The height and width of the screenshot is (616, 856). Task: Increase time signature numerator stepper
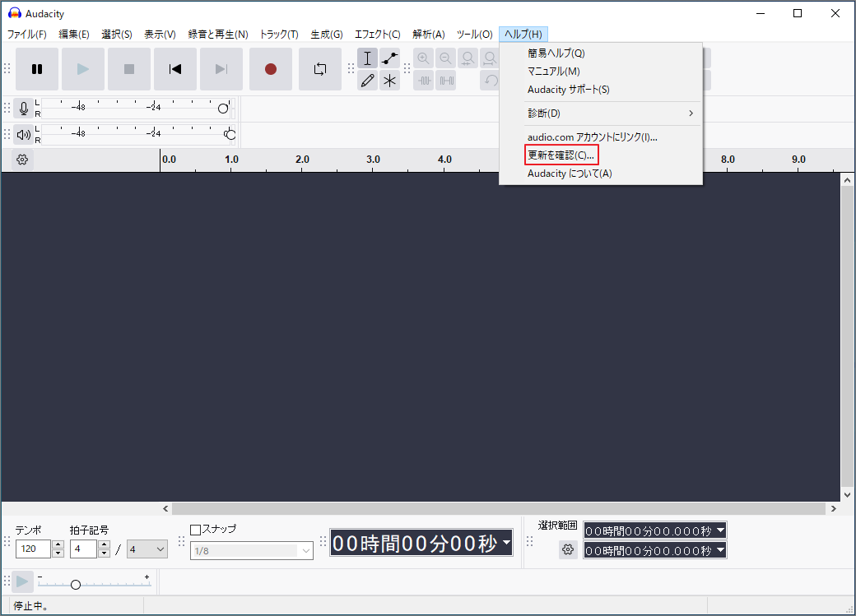(105, 544)
